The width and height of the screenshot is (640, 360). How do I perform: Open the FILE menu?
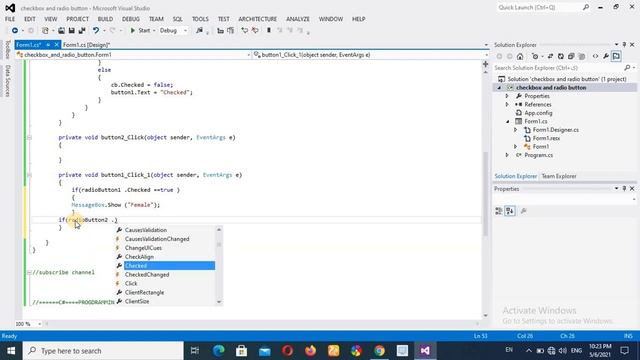(10, 19)
